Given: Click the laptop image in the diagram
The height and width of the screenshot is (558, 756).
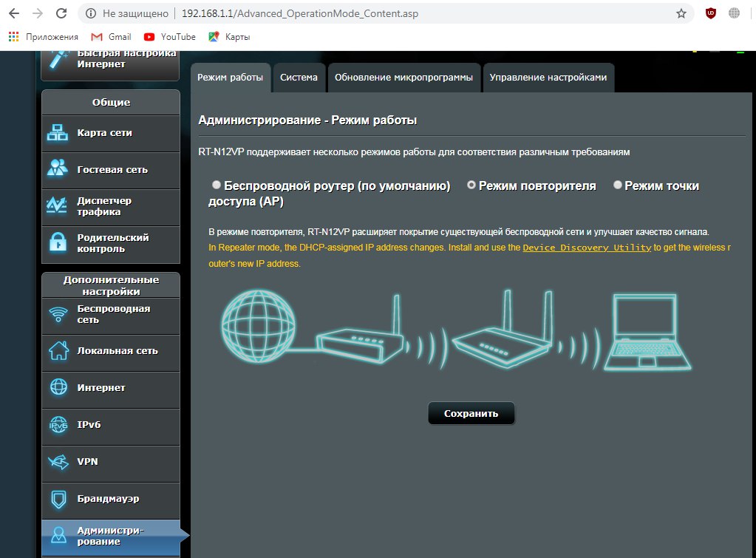Looking at the screenshot, I should tap(647, 333).
